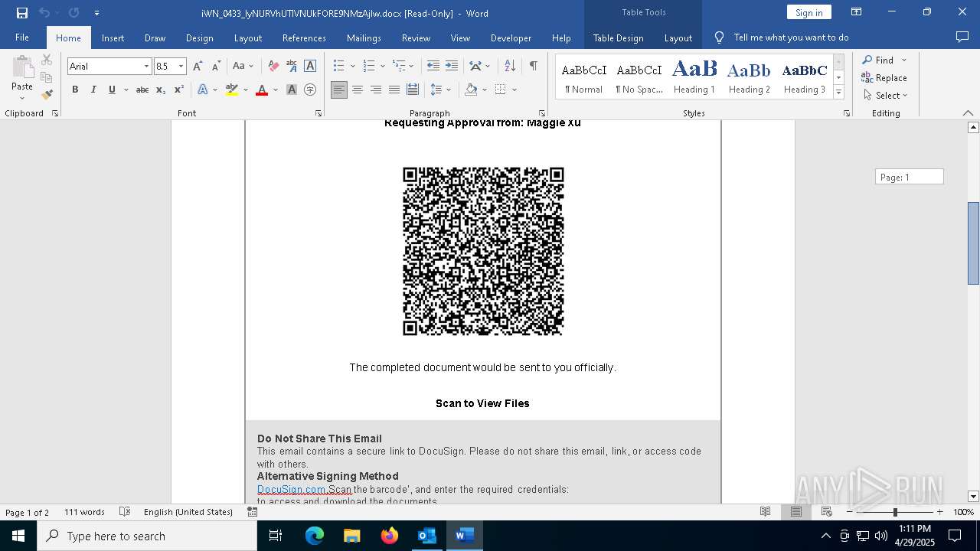
Task: Click the Enclose Characters icon
Action: (x=310, y=90)
